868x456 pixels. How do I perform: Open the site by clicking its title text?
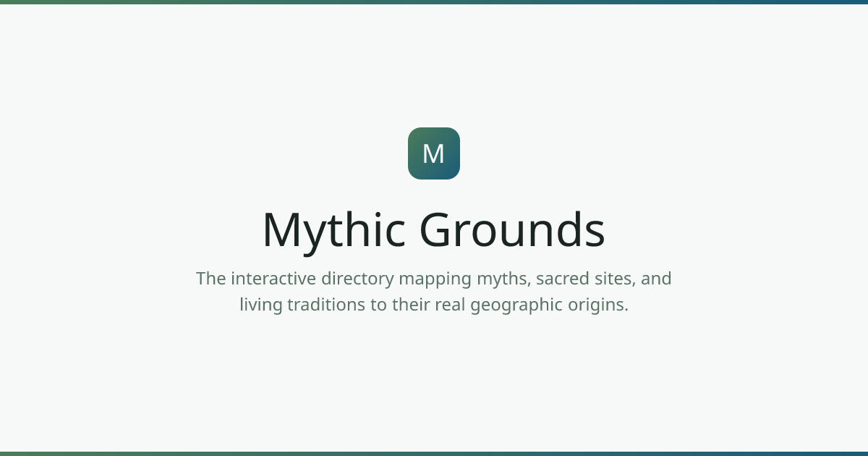(434, 229)
